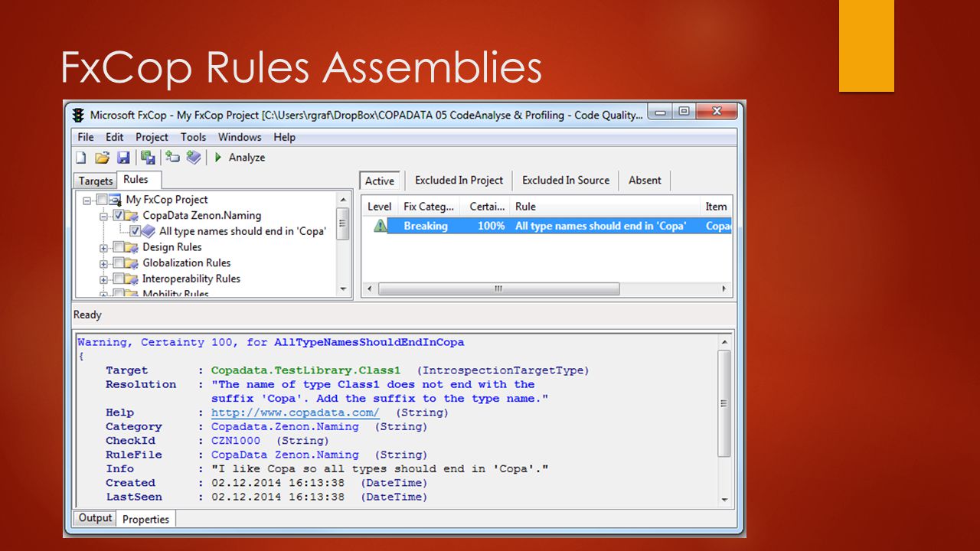Enable the Globalization Rules checkbox

[x=119, y=263]
